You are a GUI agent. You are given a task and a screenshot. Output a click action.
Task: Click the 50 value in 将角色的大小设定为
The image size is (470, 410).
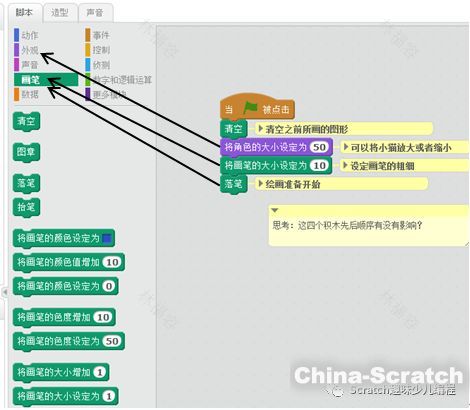coord(319,147)
